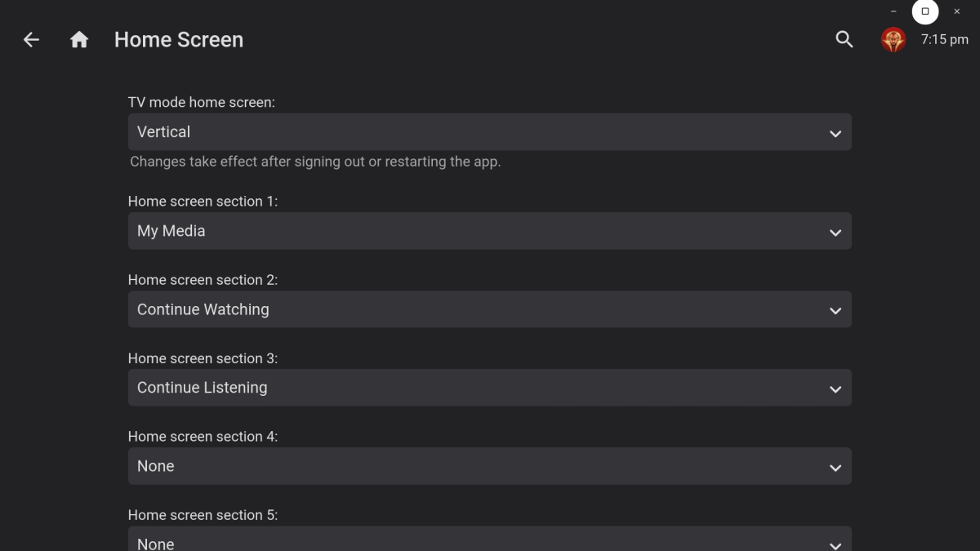980x551 pixels.
Task: Click the restore window control
Action: (x=925, y=11)
